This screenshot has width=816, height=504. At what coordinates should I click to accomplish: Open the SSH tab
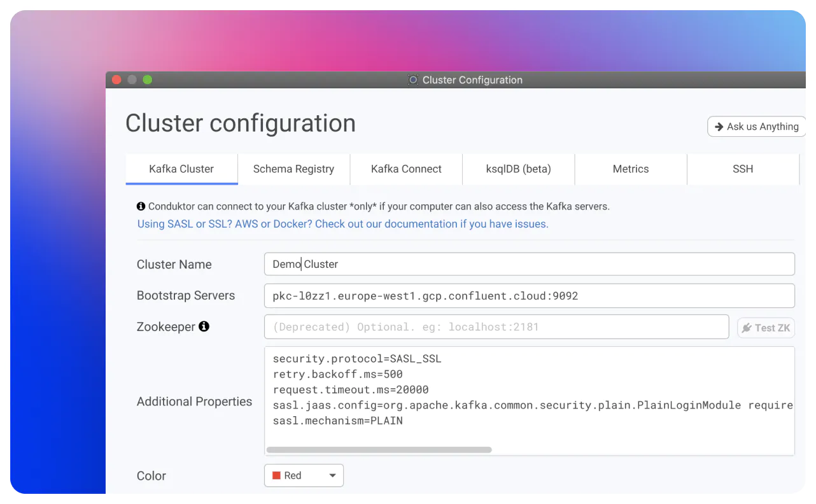pos(743,169)
